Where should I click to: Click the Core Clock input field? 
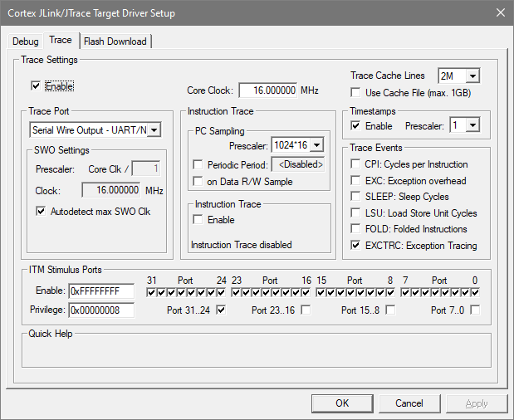pos(268,90)
